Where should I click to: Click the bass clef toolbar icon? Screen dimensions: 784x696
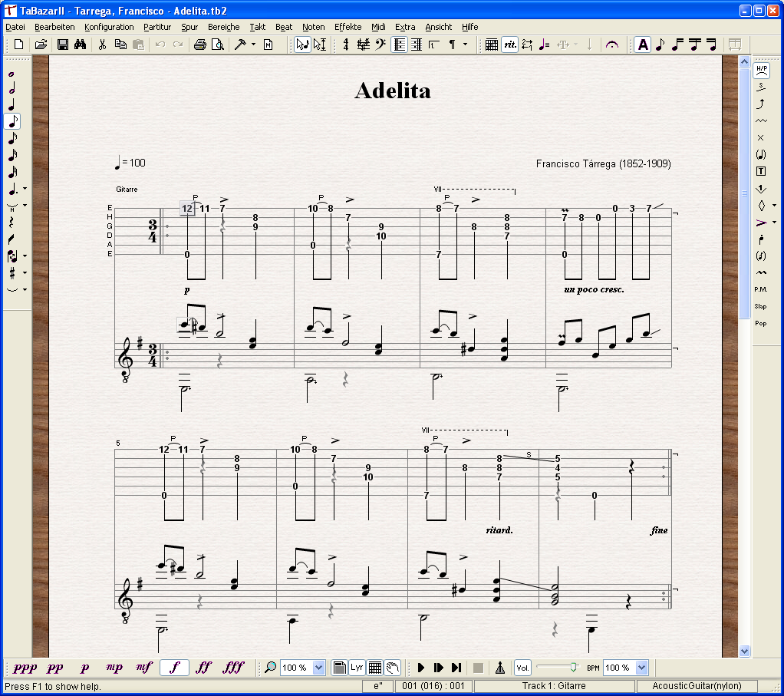point(380,45)
